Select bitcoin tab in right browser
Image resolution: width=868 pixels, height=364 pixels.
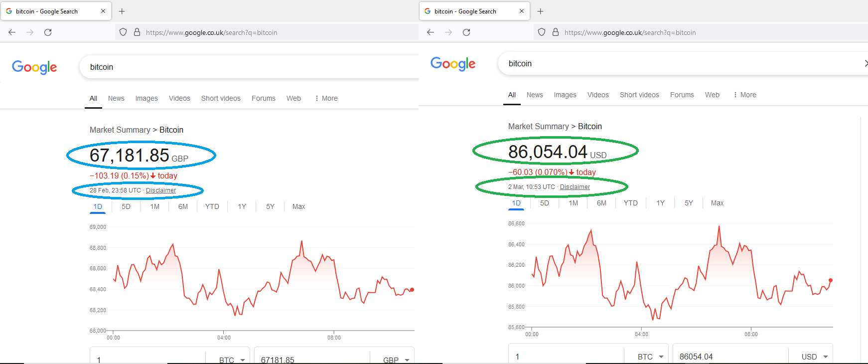tap(474, 11)
